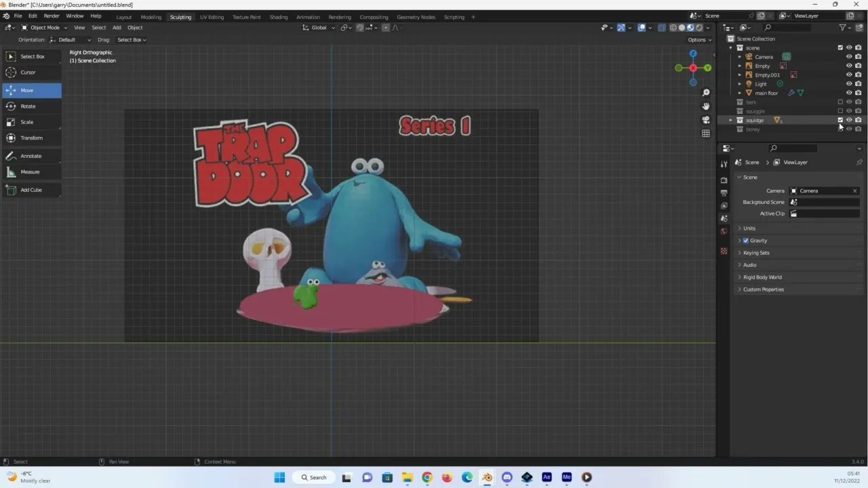This screenshot has height=488, width=868.
Task: Toggle show overlays button
Action: click(x=641, y=28)
